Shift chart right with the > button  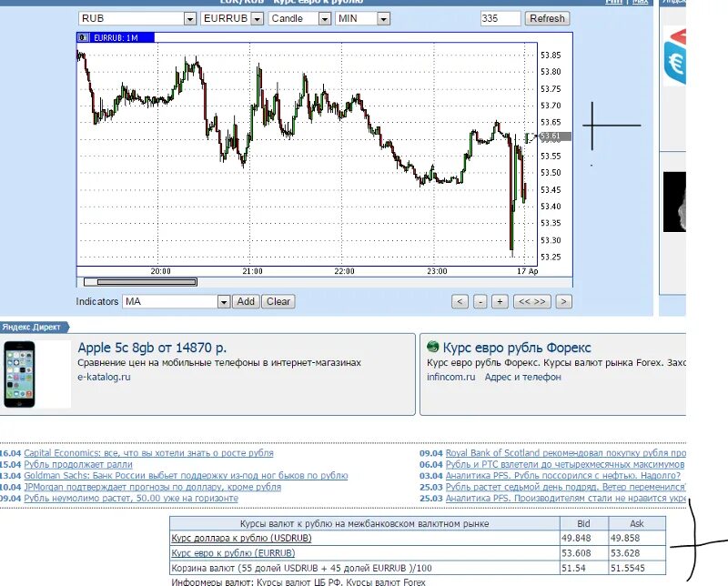click(x=563, y=301)
